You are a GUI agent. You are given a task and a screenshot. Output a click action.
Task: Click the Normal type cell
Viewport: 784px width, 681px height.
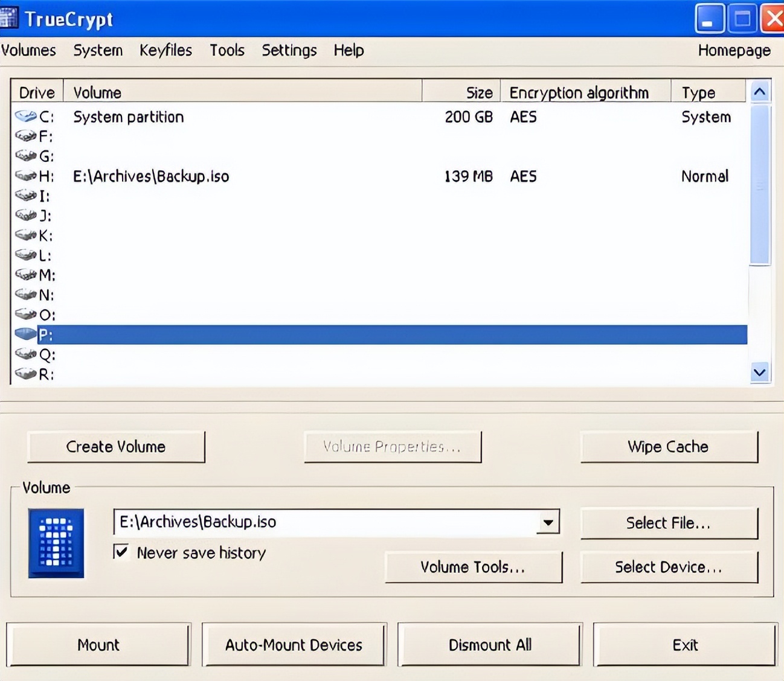click(x=705, y=176)
